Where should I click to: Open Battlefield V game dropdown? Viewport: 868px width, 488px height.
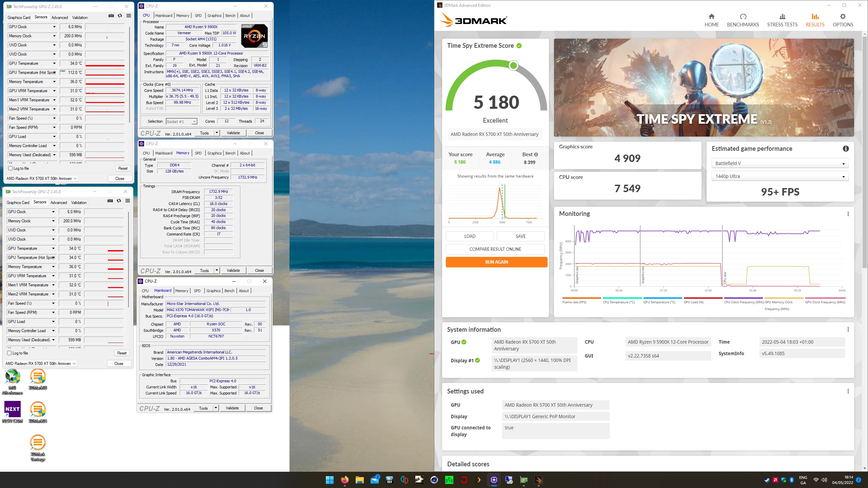(x=780, y=163)
